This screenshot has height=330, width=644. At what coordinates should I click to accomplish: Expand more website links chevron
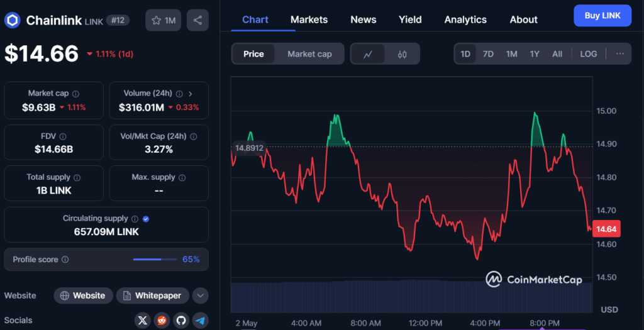click(201, 295)
